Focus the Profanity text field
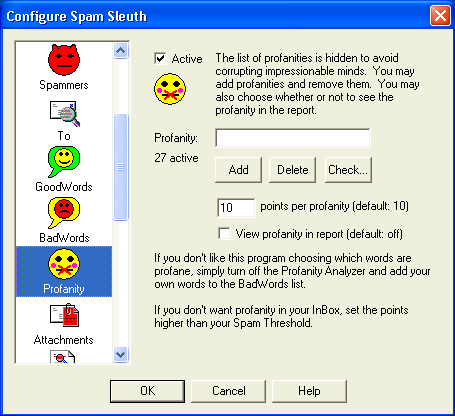This screenshot has height=416, width=455. [x=293, y=138]
